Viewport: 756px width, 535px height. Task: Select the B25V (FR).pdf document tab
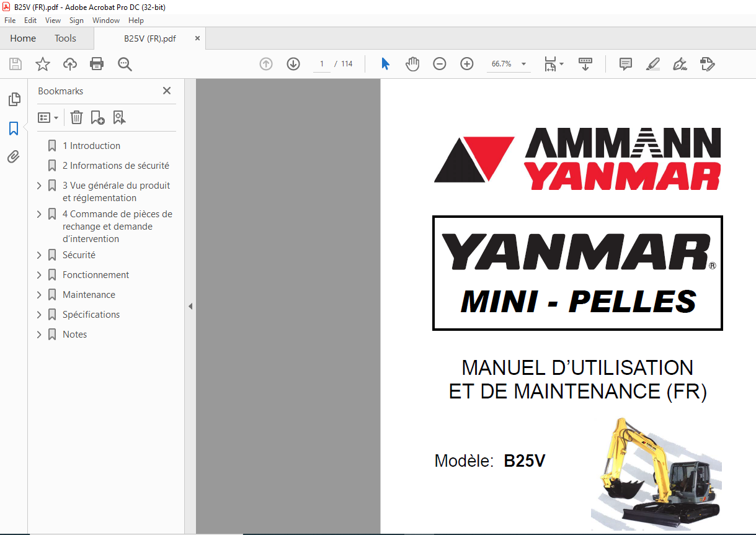(149, 38)
